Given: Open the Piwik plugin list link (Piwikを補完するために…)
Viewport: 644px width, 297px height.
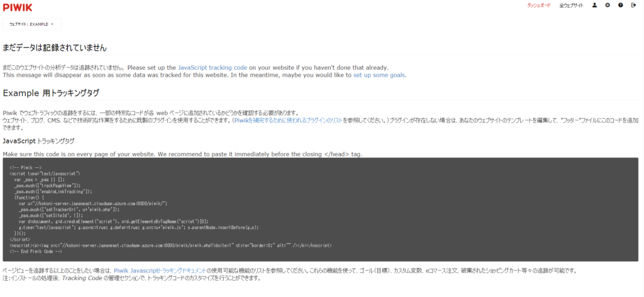Looking at the screenshot, I should click(x=288, y=120).
